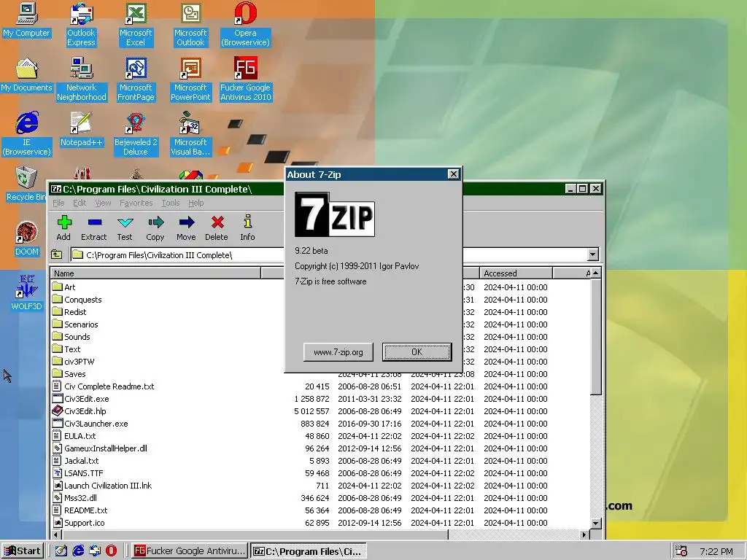This screenshot has width=747, height=560.
Task: Select the Microsoft Excel desktop icon
Action: 136,25
